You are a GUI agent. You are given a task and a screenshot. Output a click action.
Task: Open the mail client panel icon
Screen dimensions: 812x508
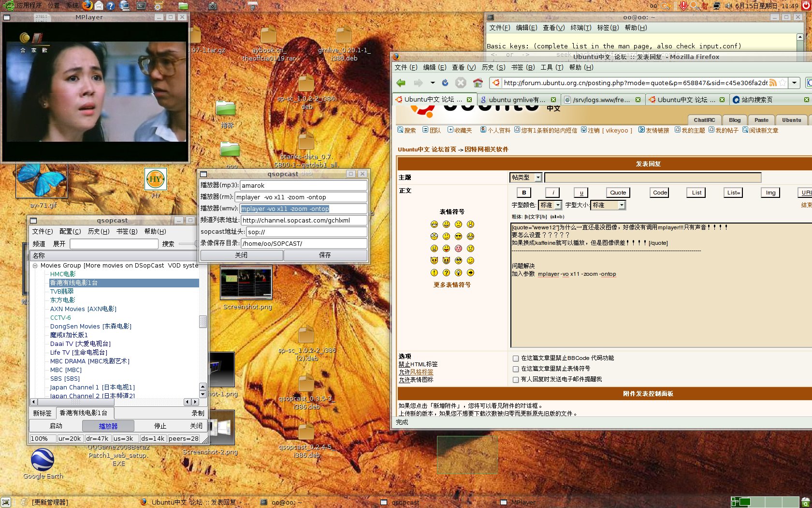(x=99, y=6)
